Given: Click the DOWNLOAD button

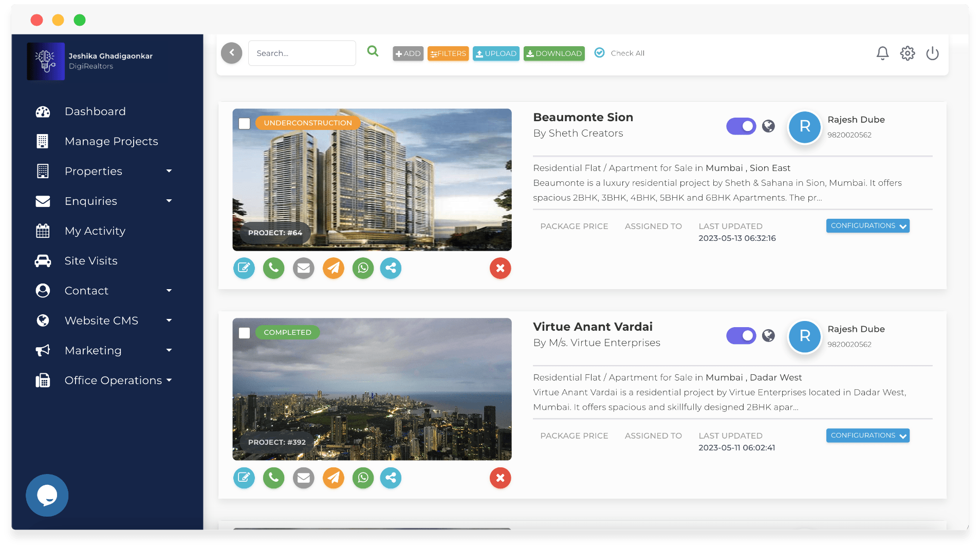Looking at the screenshot, I should click(x=554, y=53).
